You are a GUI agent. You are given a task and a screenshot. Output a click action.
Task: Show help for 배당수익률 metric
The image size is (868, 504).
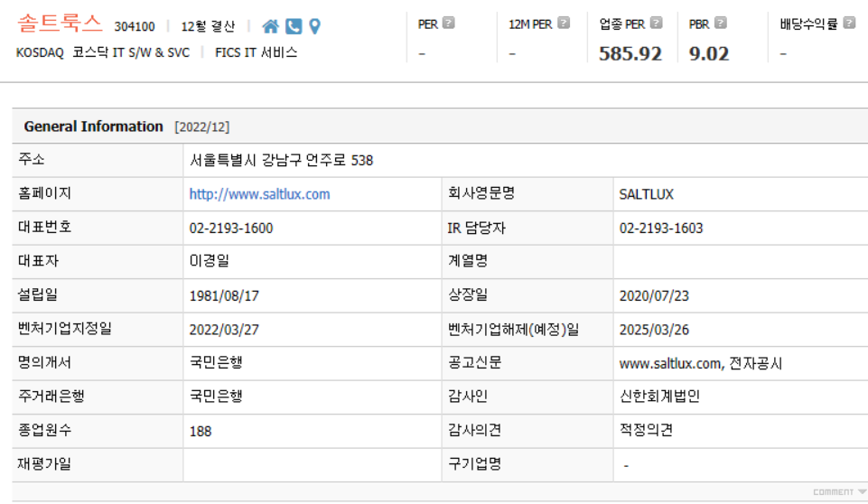(x=849, y=23)
